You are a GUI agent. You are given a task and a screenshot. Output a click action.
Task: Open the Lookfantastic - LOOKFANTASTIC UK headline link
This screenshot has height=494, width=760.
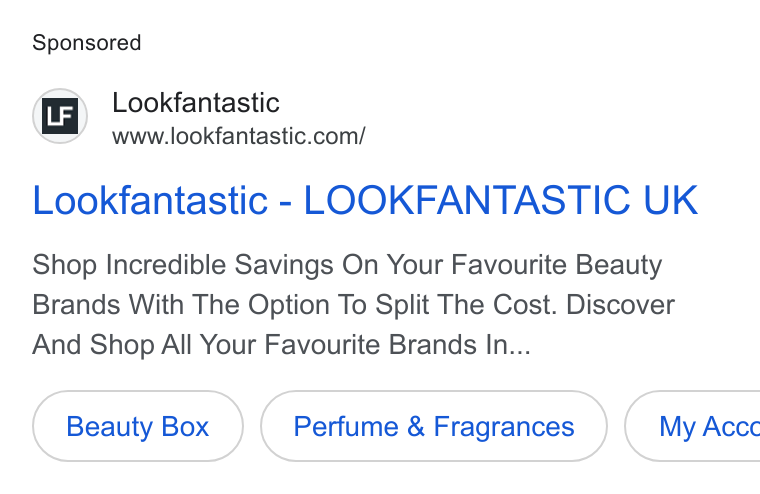tap(365, 200)
